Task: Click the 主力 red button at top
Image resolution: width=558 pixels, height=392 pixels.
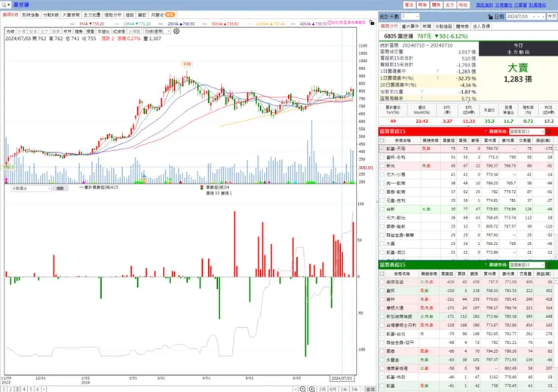Action: [x=450, y=5]
